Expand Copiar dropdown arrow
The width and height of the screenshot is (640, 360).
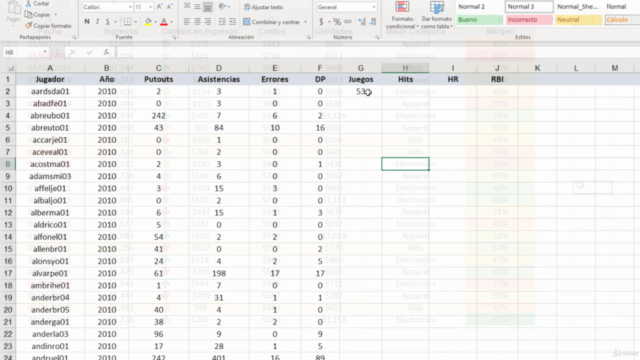(x=56, y=15)
